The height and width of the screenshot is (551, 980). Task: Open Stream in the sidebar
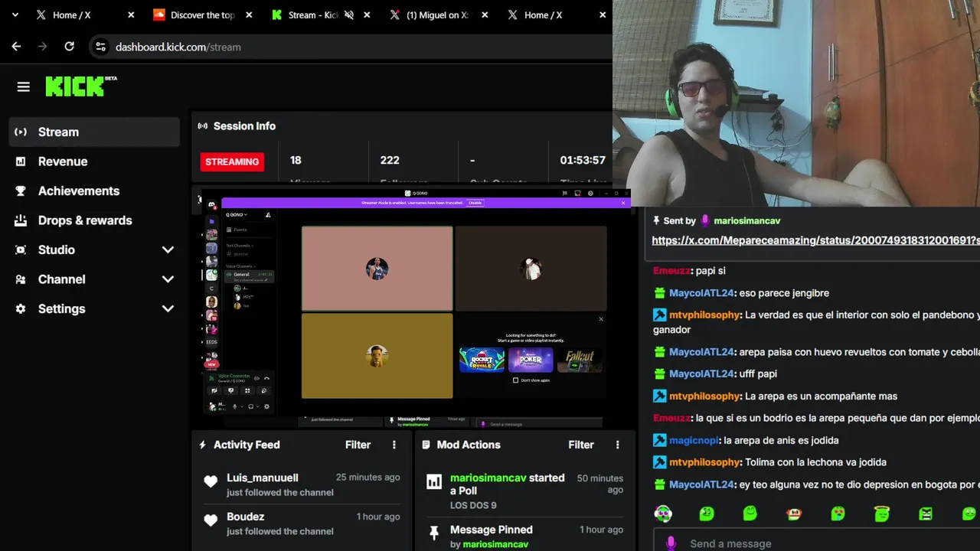pos(94,132)
